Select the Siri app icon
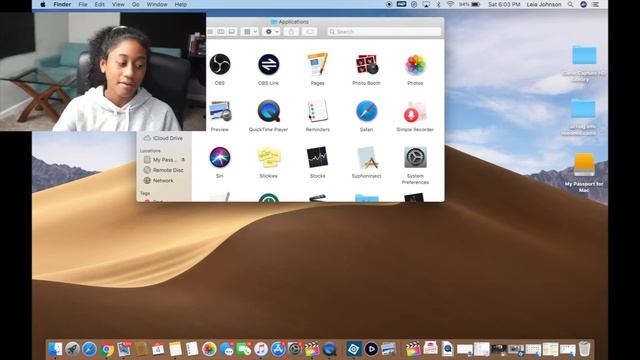Image resolution: width=640 pixels, height=360 pixels. [x=220, y=158]
